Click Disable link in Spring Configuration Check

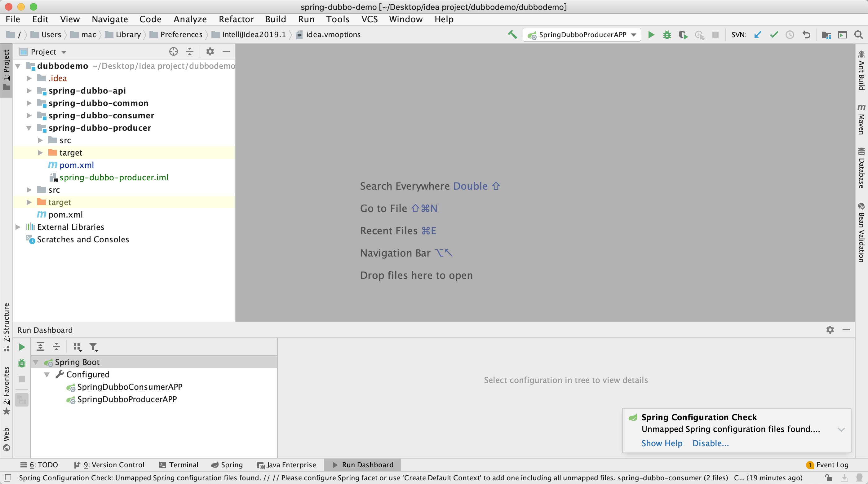point(710,443)
